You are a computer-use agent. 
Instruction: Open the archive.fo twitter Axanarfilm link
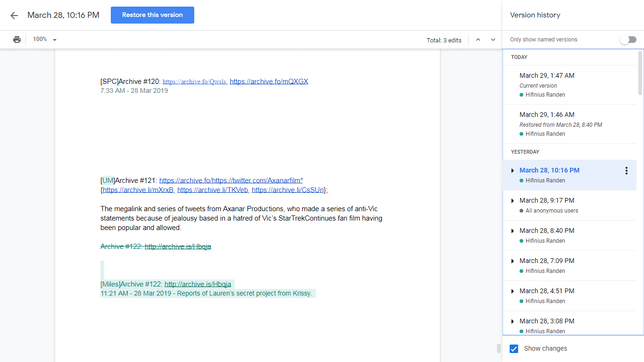231,181
